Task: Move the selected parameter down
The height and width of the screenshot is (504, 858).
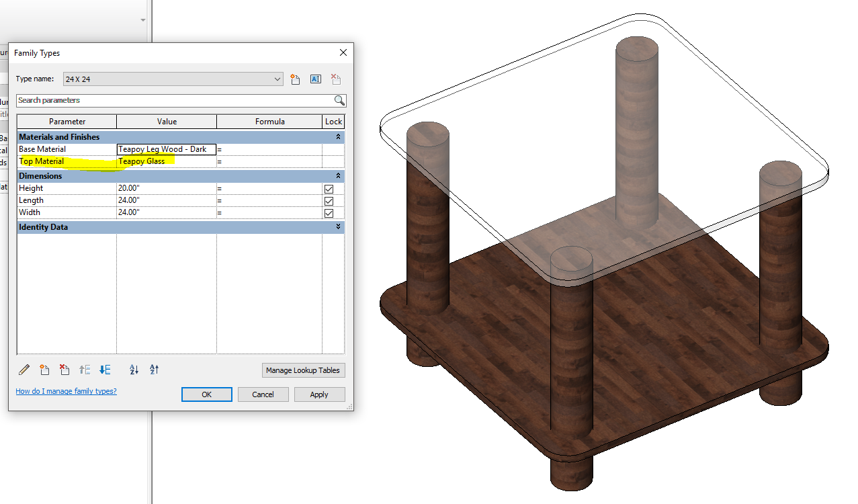Action: 105,370
